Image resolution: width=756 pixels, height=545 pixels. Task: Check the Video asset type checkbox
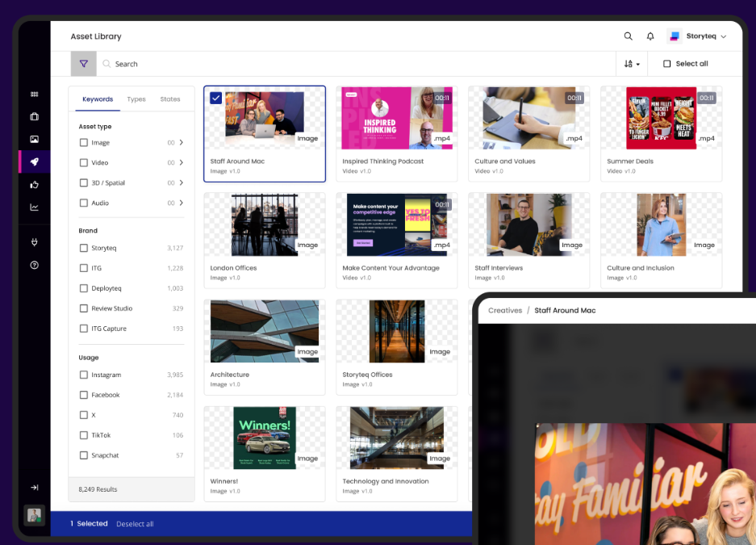[83, 162]
